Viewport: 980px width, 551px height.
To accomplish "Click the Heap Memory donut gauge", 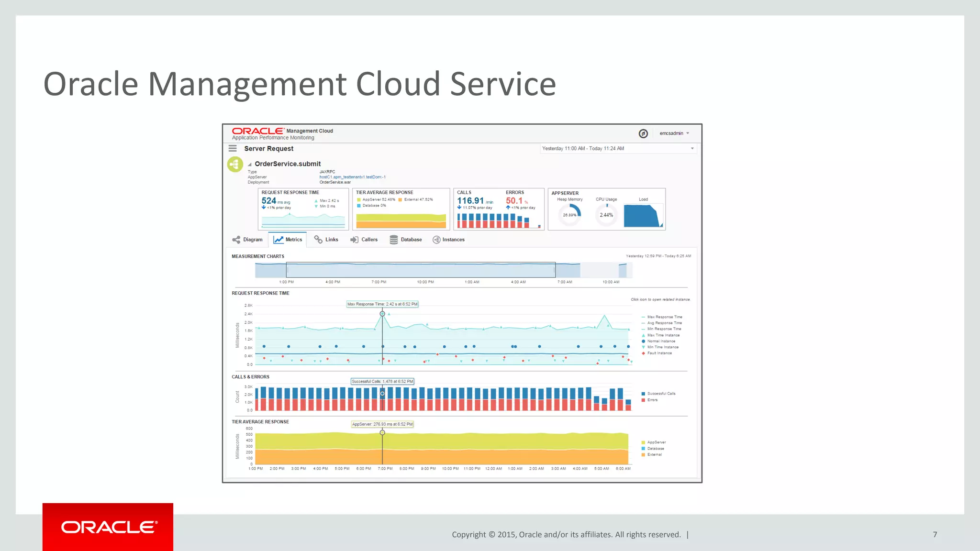I will tap(570, 215).
